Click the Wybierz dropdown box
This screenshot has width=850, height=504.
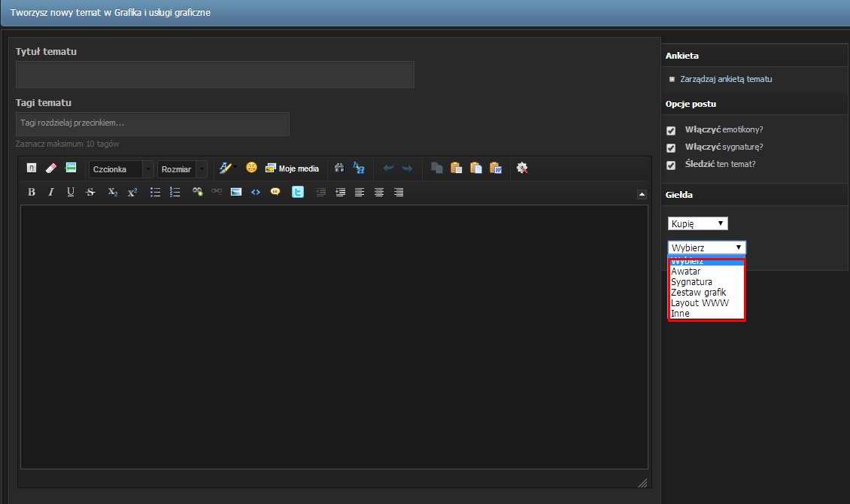707,247
